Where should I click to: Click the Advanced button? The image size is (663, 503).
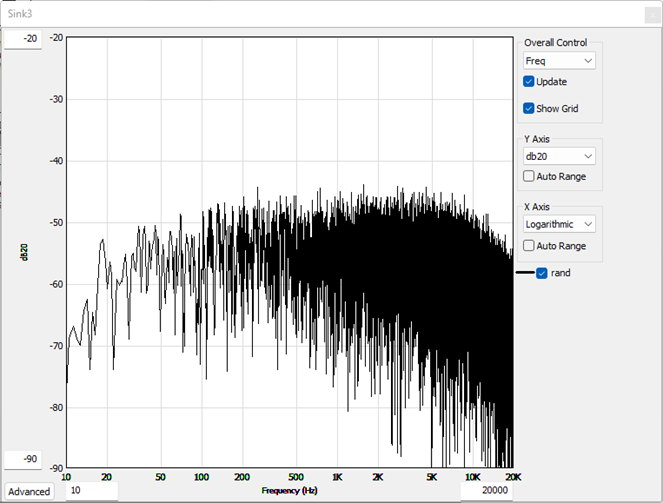30,491
